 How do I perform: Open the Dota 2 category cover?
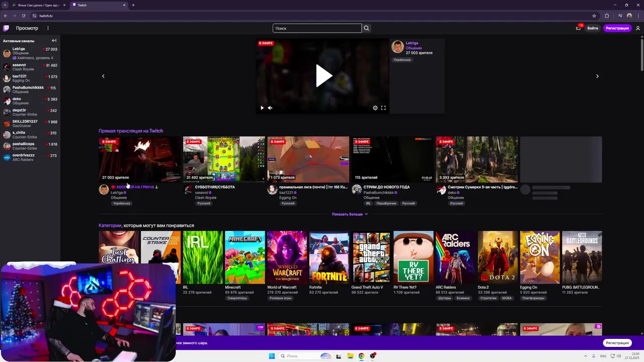(498, 257)
